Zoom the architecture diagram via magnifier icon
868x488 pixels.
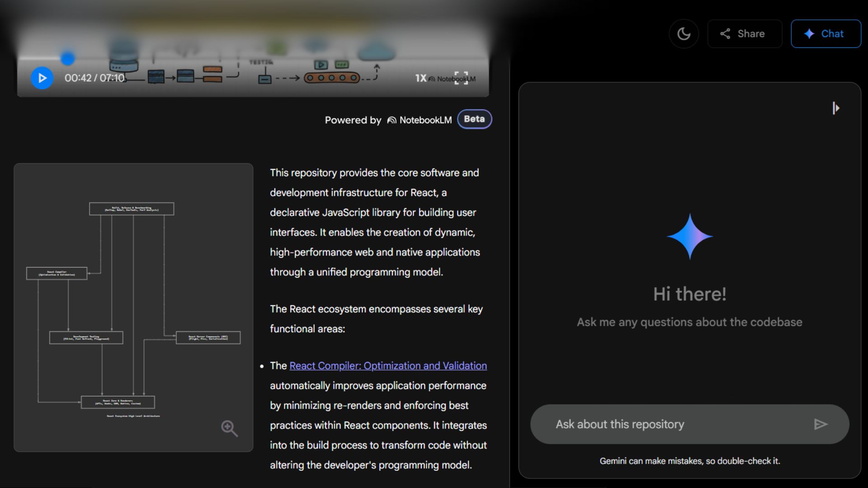(229, 428)
